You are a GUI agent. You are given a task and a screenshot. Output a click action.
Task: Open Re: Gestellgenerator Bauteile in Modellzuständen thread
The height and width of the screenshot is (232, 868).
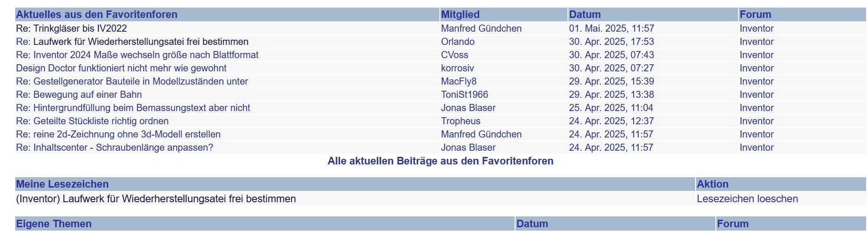132,81
